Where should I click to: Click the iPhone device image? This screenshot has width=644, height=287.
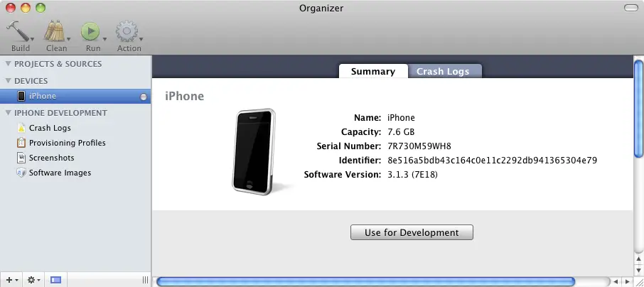coord(254,152)
